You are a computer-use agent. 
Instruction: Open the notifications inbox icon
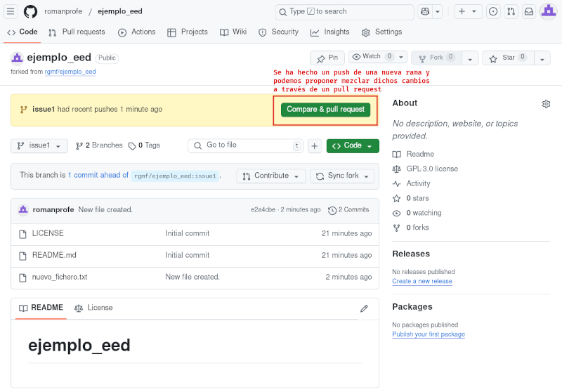(x=529, y=11)
